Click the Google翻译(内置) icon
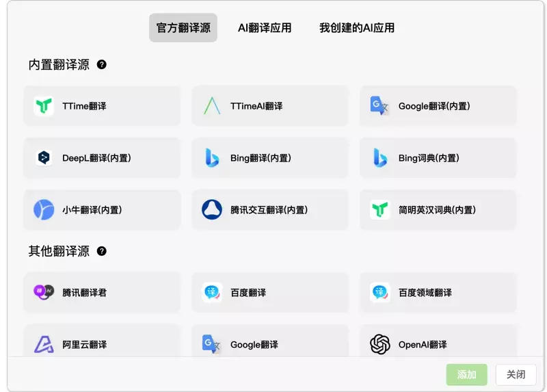 (379, 106)
